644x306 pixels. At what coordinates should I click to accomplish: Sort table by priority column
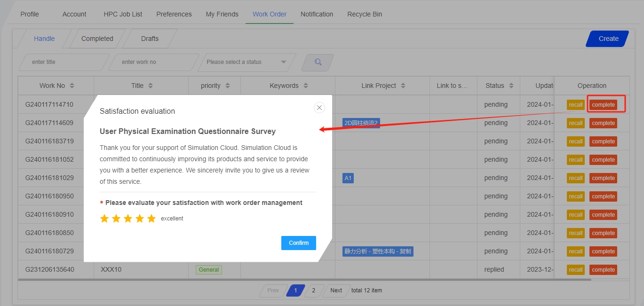(x=228, y=86)
